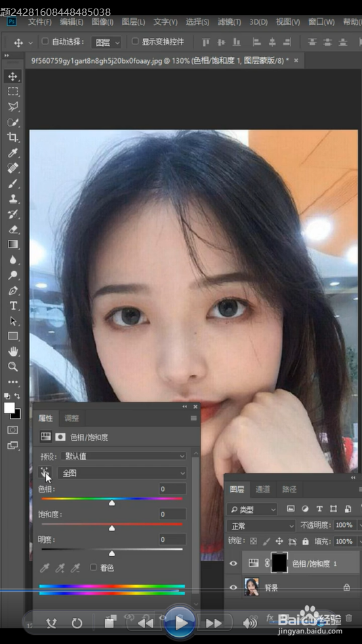Image resolution: width=362 pixels, height=644 pixels.
Task: Select the Hand tool
Action: click(12, 351)
